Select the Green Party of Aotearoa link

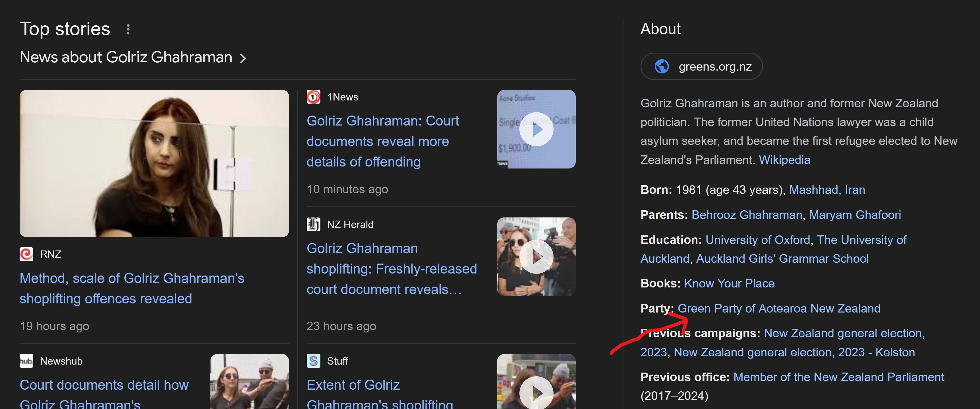coord(779,308)
